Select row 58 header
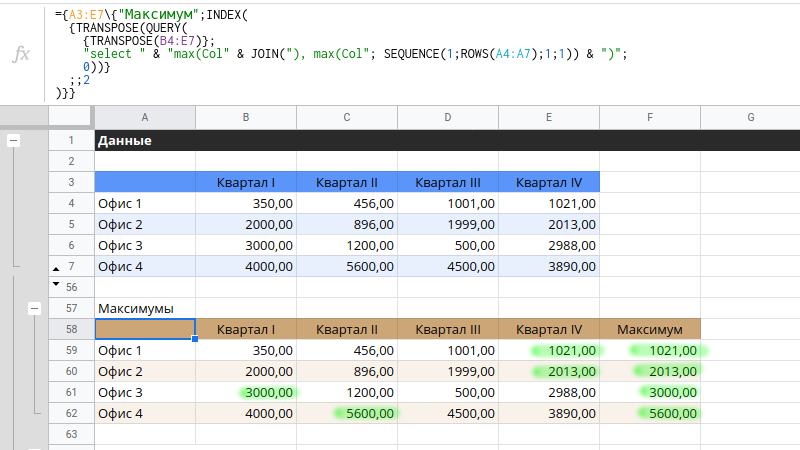Viewport: 800px width, 450px height. click(71, 329)
